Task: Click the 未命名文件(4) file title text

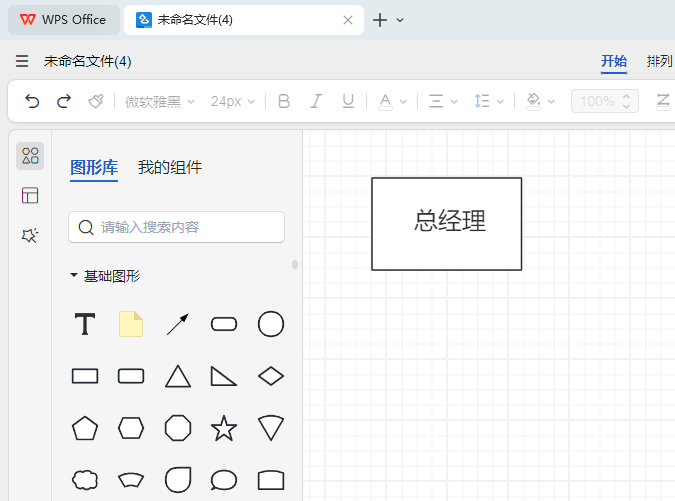Action: tap(87, 61)
